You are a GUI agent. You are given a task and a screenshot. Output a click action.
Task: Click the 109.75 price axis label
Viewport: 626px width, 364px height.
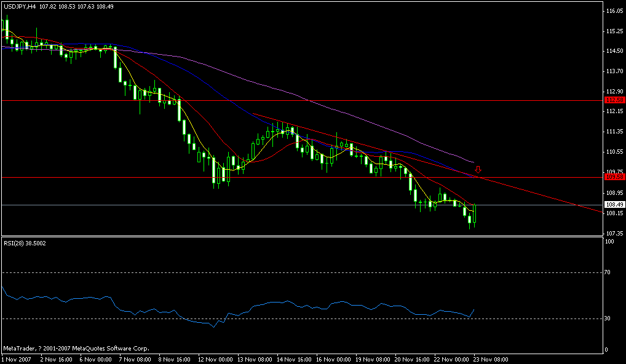pos(614,172)
